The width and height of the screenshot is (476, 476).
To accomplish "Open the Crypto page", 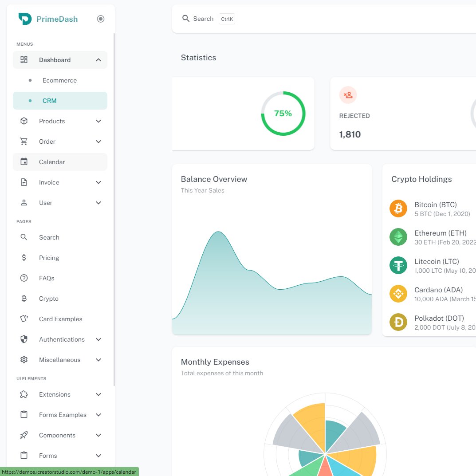I will [60, 299].
